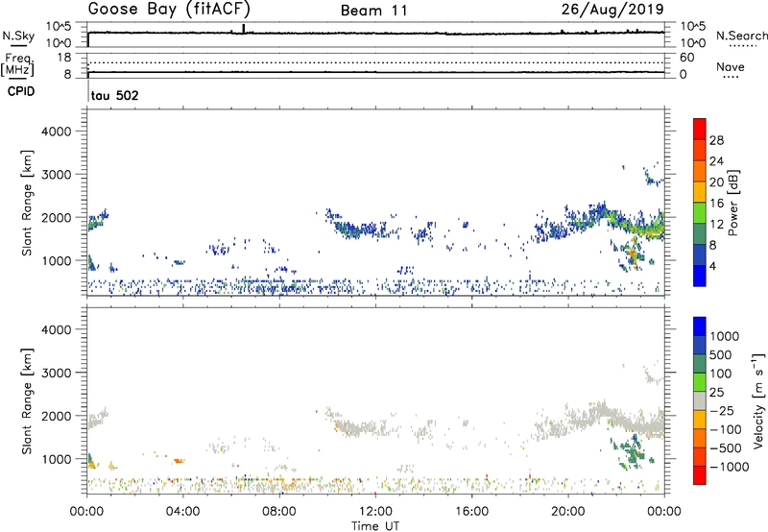The height and width of the screenshot is (532, 768).
Task: Select the 08:00 time tick label
Action: (279, 512)
